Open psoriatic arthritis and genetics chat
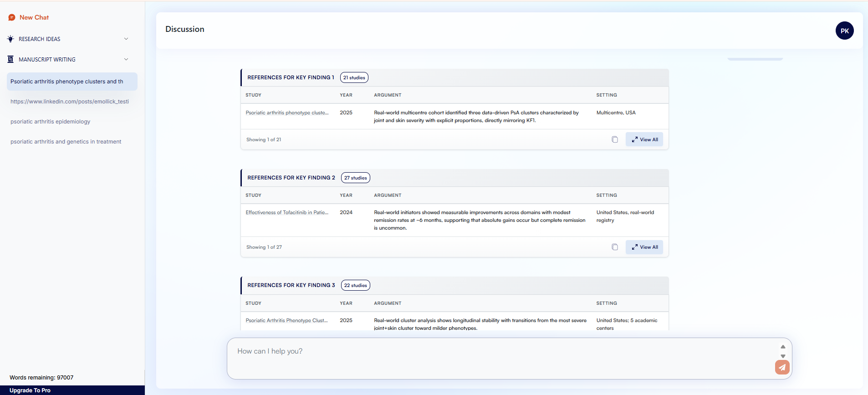 [x=66, y=142]
